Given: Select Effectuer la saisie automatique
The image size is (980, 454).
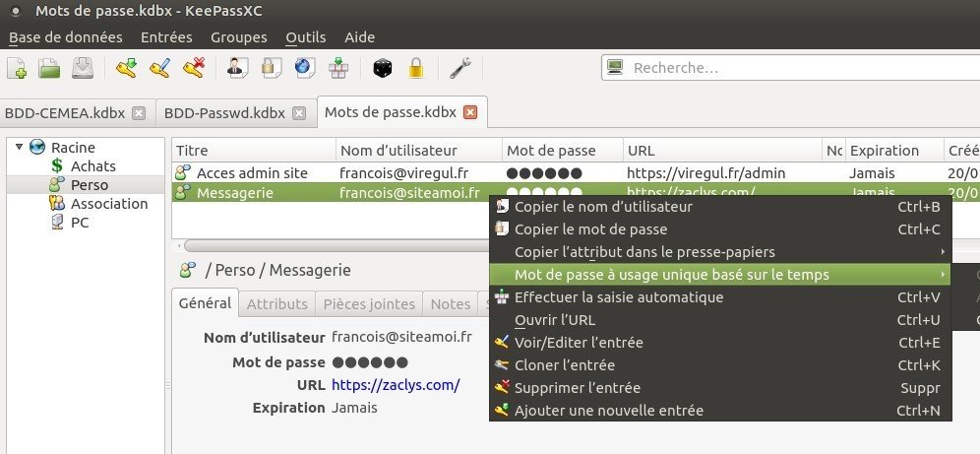Looking at the screenshot, I should pyautogui.click(x=720, y=297).
